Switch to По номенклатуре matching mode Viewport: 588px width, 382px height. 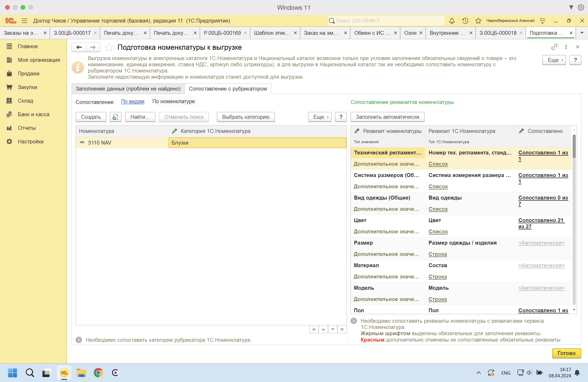pyautogui.click(x=173, y=101)
